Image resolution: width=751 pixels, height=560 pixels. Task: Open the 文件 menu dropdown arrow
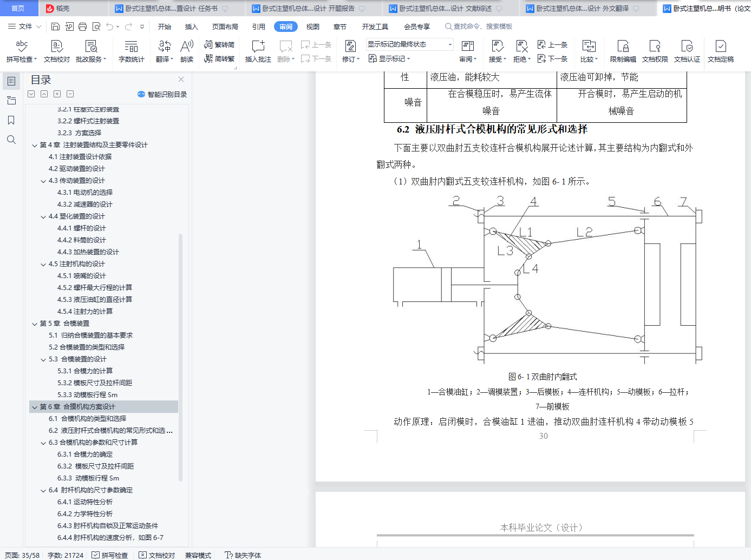(x=38, y=27)
